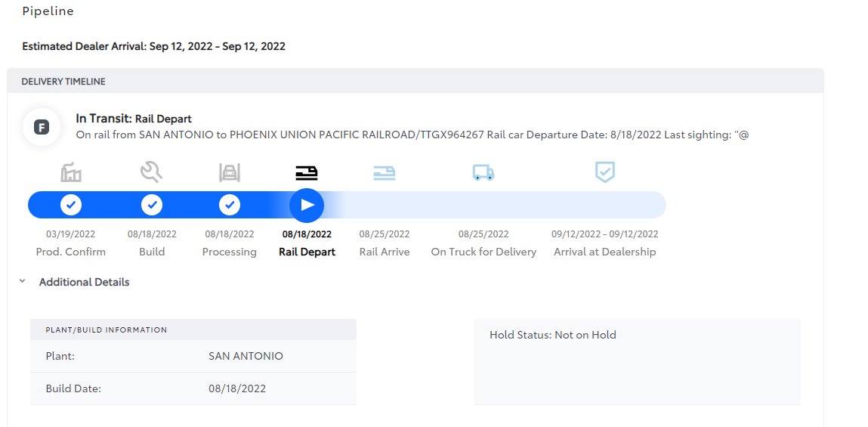The height and width of the screenshot is (427, 868).
Task: Click the car Processing stage icon
Action: pos(229,172)
